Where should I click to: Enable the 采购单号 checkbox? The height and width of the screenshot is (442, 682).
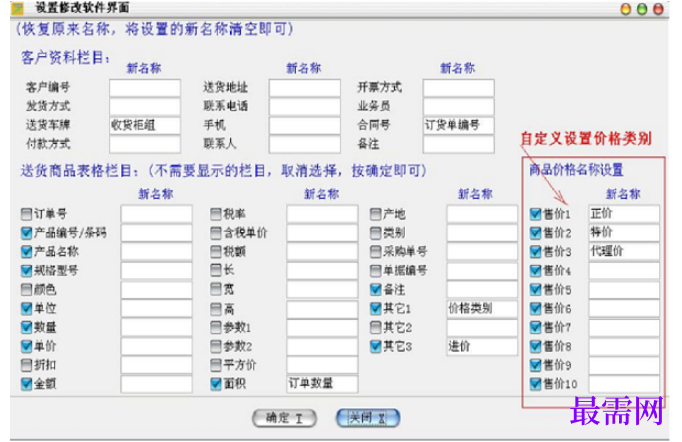pyautogui.click(x=375, y=251)
